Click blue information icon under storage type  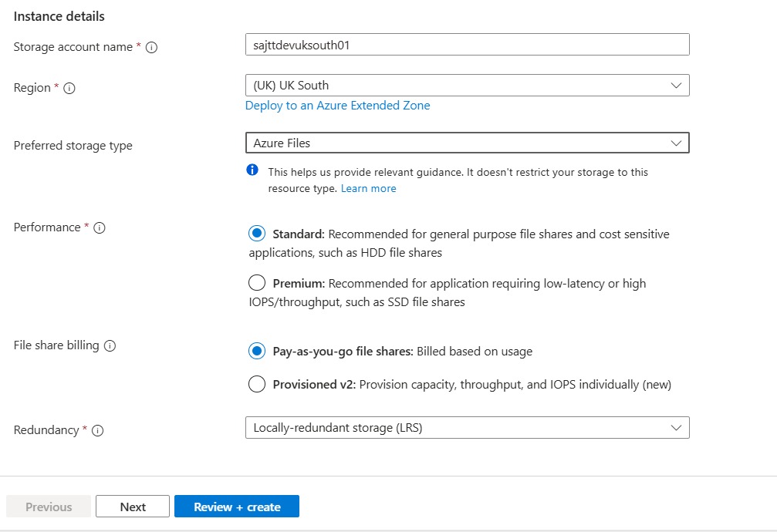pyautogui.click(x=252, y=170)
